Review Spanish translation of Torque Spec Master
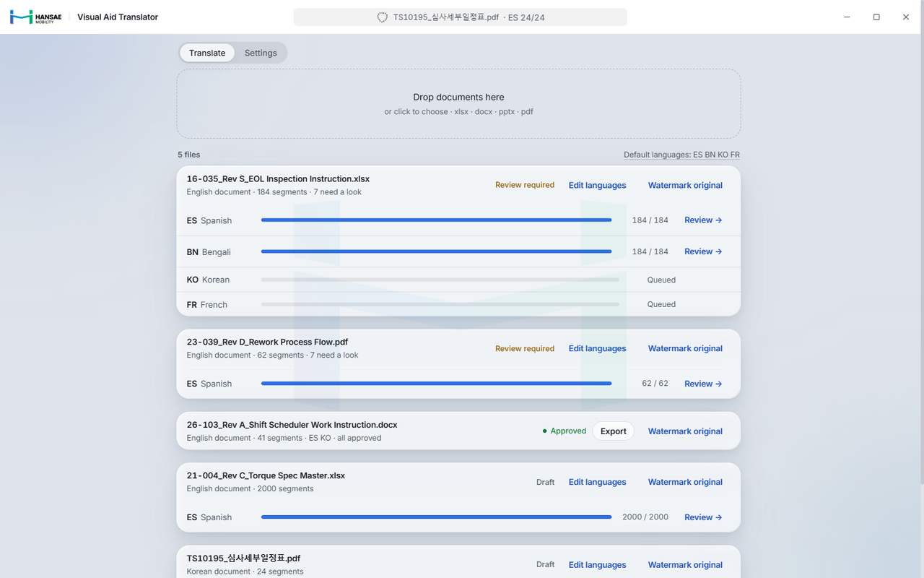This screenshot has width=924, height=578. click(x=703, y=517)
